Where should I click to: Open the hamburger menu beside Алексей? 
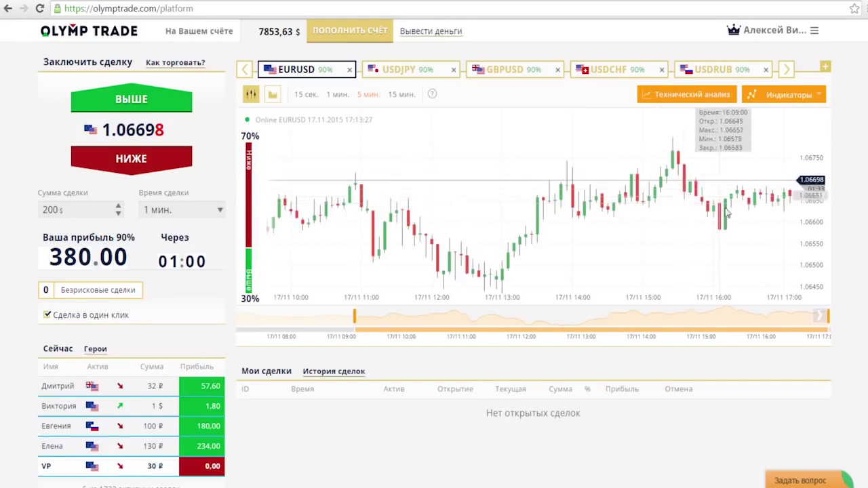814,30
